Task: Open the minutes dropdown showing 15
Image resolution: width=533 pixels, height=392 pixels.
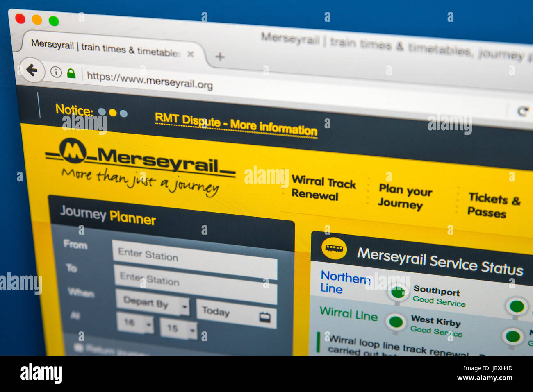Action: click(178, 329)
